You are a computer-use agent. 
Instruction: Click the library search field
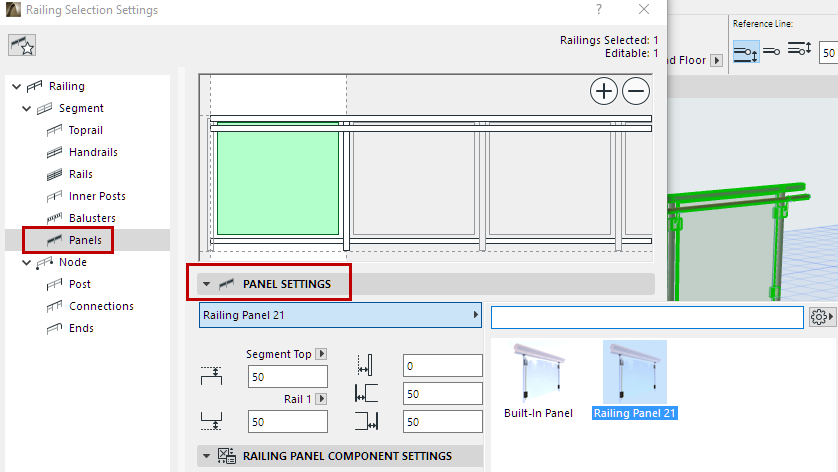coord(647,317)
